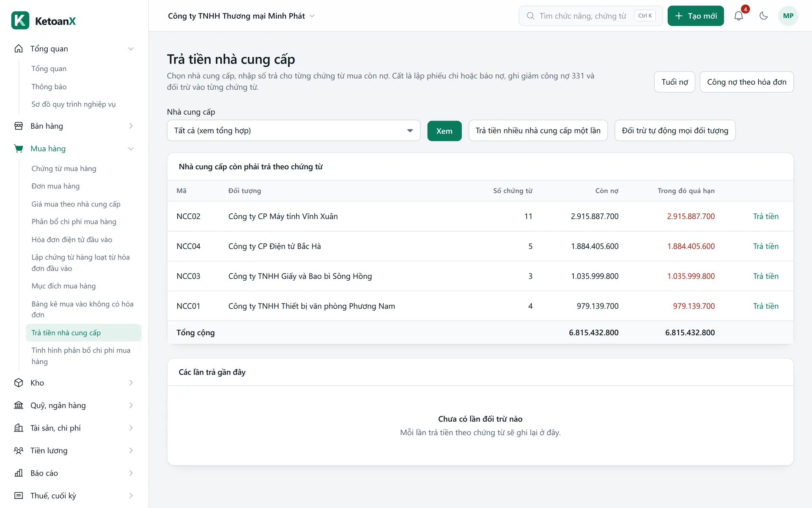Open the MP user avatar
This screenshot has width=812, height=508.
pyautogui.click(x=788, y=16)
